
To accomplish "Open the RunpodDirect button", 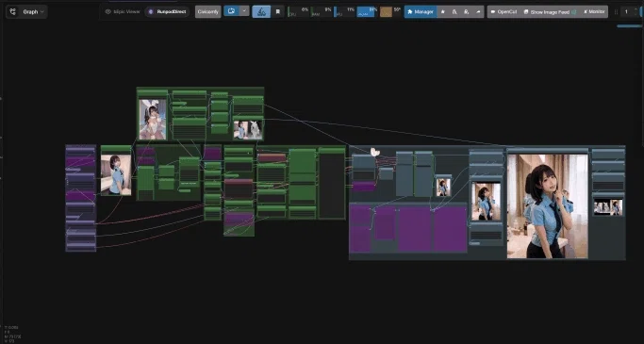I will coord(168,12).
